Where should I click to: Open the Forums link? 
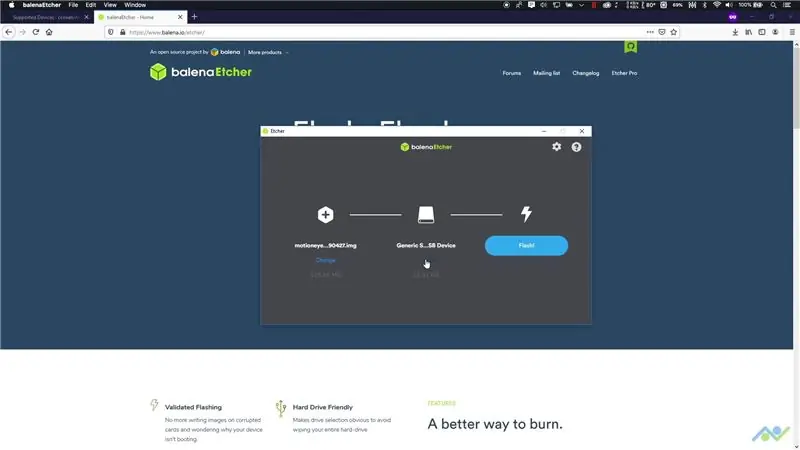click(511, 73)
